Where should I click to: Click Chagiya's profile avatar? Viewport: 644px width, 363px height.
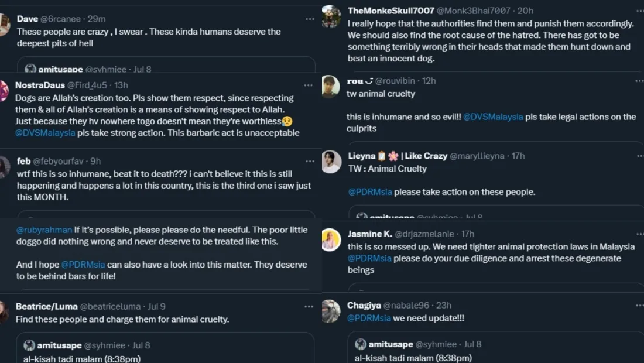click(x=331, y=311)
